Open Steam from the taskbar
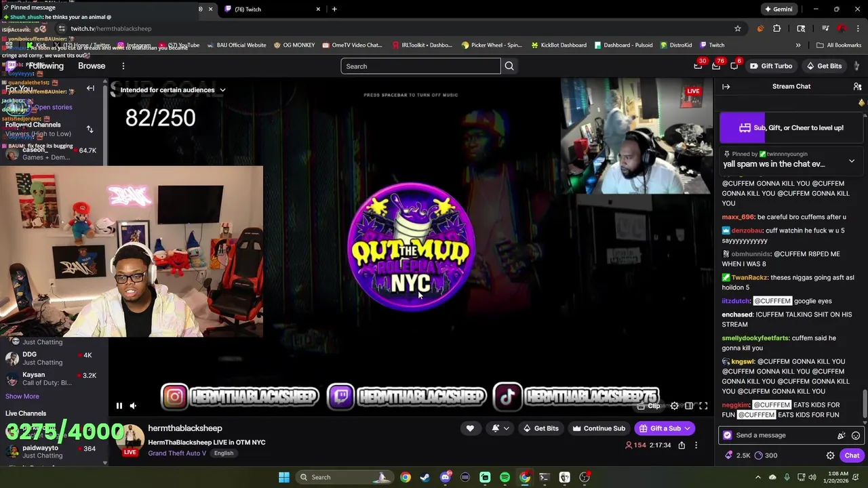This screenshot has width=868, height=488. [x=425, y=477]
